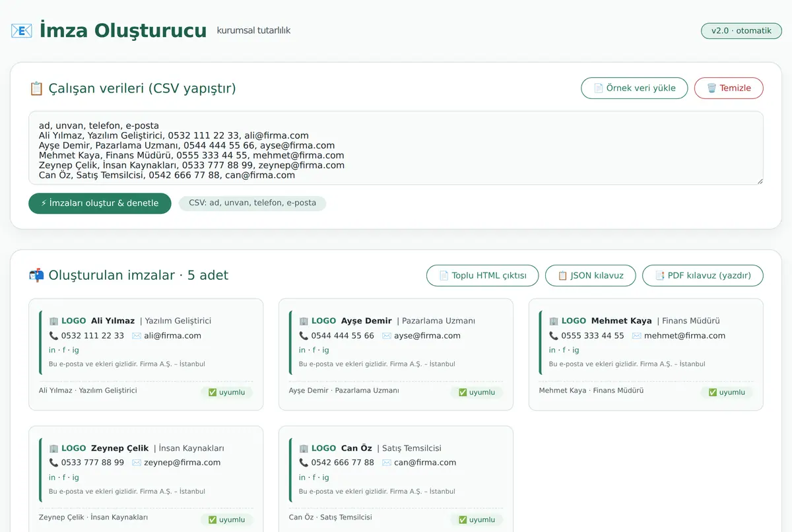The width and height of the screenshot is (792, 532).
Task: Click the phone icon in Zeynep Çelik's signature
Action: pyautogui.click(x=53, y=463)
